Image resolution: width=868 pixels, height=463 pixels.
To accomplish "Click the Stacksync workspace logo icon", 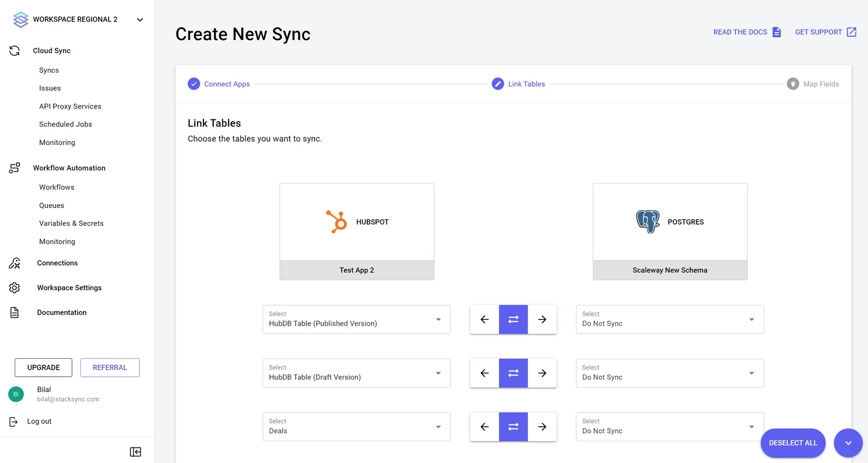I will [x=21, y=20].
